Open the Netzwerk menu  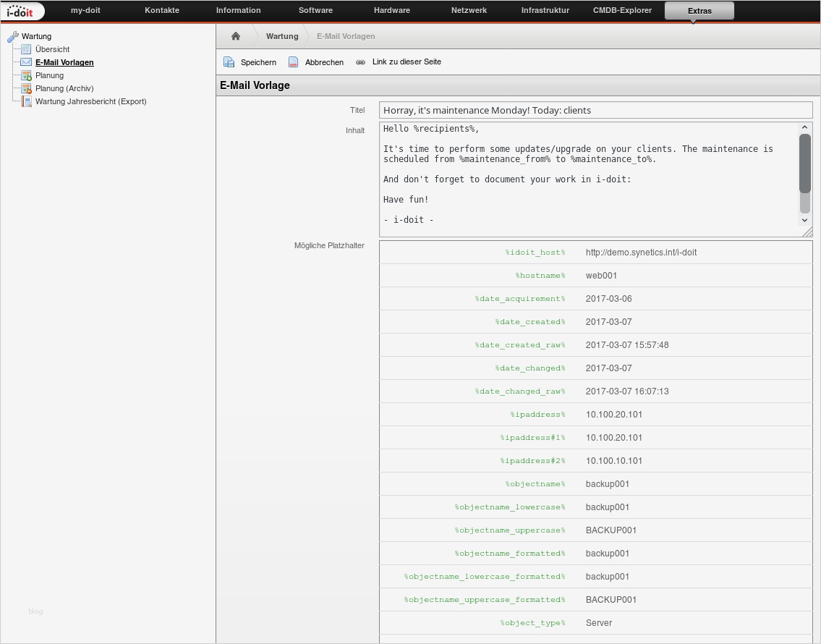[x=469, y=10]
